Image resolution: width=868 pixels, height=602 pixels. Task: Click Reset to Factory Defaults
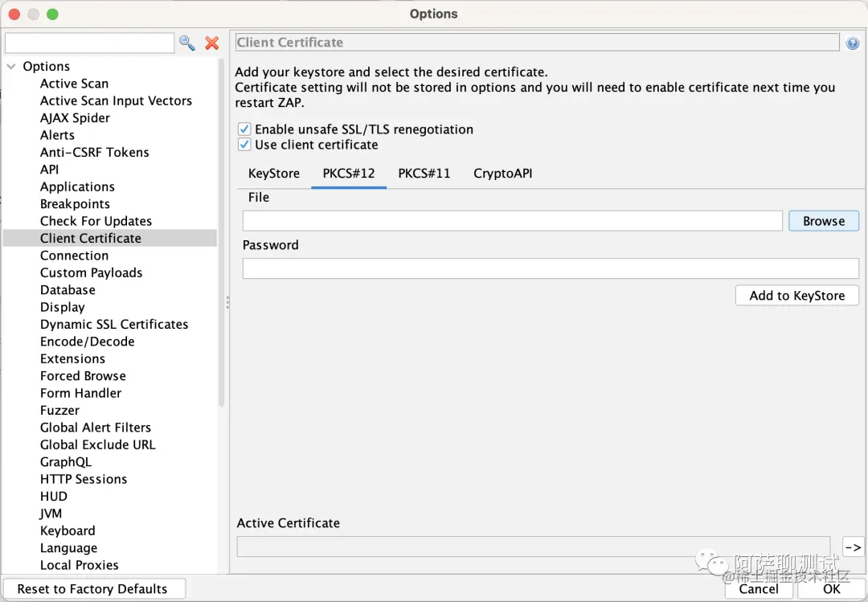coord(92,588)
